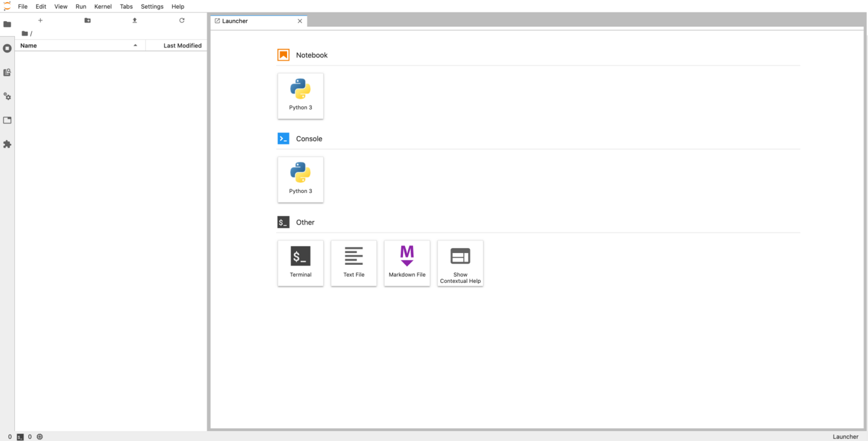Open the Extension Manager puzzle icon
Image resolution: width=868 pixels, height=441 pixels.
(7, 145)
